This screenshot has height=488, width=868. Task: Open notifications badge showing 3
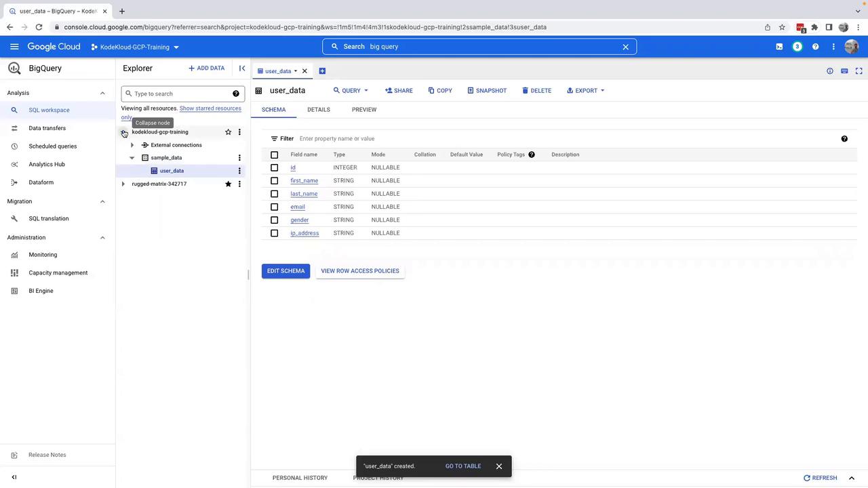pyautogui.click(x=797, y=47)
